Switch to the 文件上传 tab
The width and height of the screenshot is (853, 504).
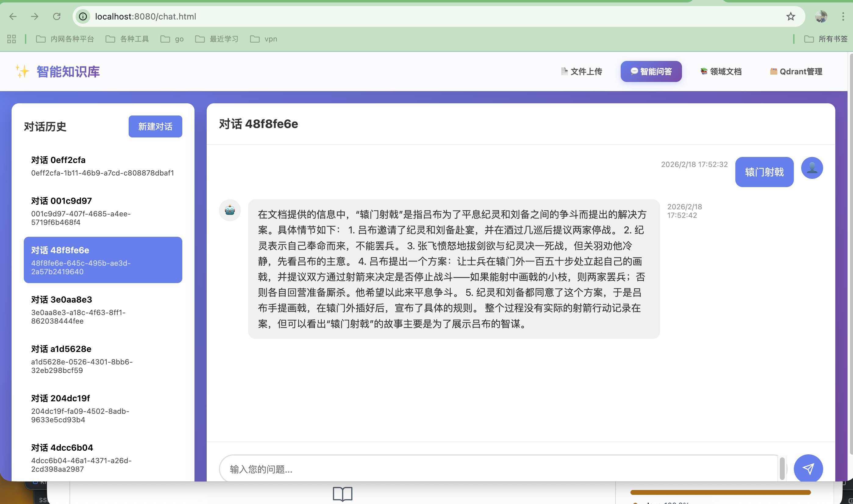tap(582, 72)
